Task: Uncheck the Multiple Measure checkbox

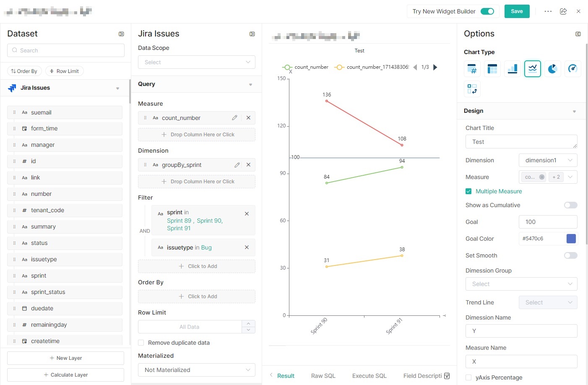Action: (x=468, y=191)
